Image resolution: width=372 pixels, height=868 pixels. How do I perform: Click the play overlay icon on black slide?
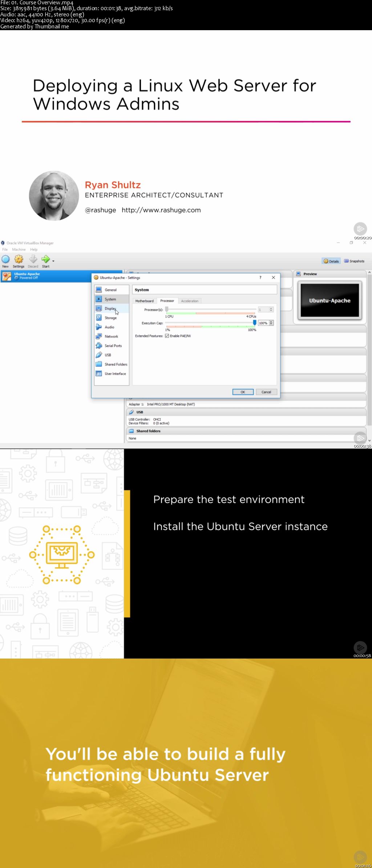360,647
